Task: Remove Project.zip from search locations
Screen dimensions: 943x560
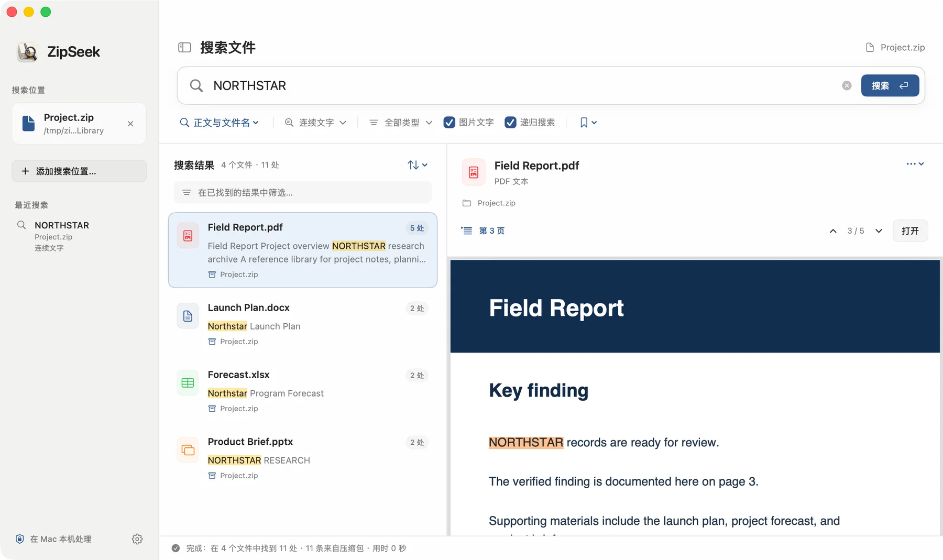Action: point(130,124)
